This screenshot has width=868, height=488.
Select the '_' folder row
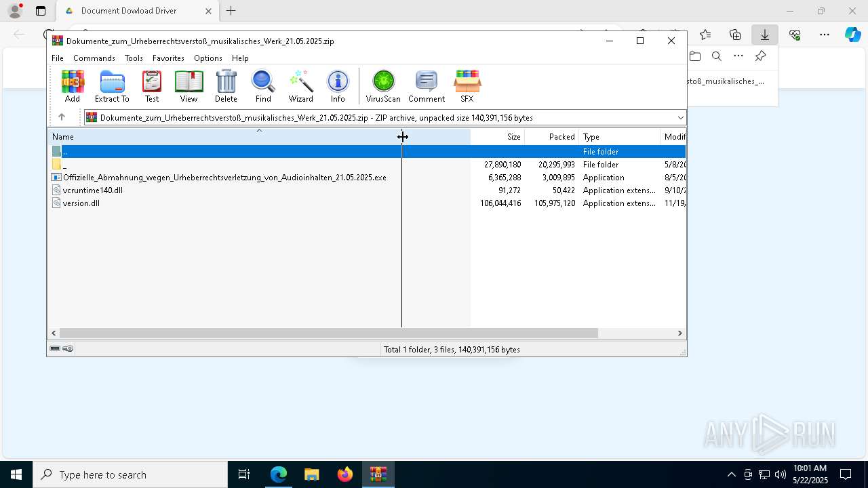click(366, 165)
